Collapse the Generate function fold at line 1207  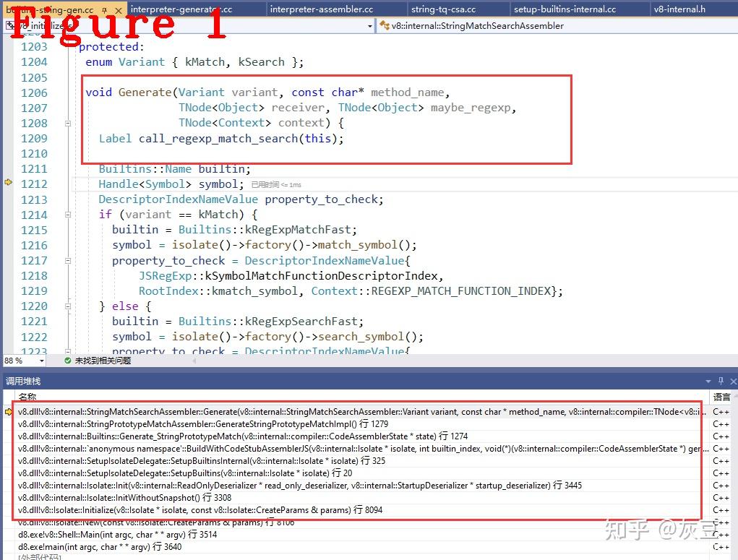point(67,123)
